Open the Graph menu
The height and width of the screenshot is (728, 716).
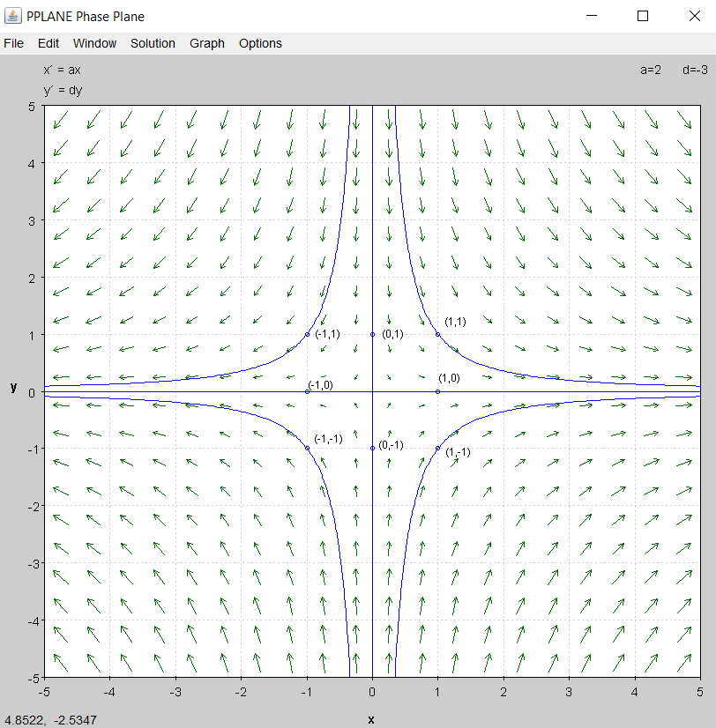[206, 43]
